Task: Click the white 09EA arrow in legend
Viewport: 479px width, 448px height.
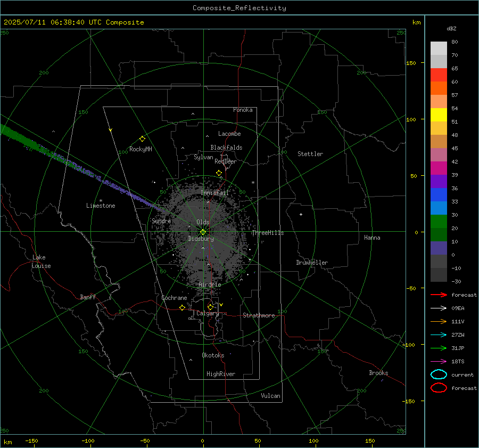Action: click(x=439, y=308)
